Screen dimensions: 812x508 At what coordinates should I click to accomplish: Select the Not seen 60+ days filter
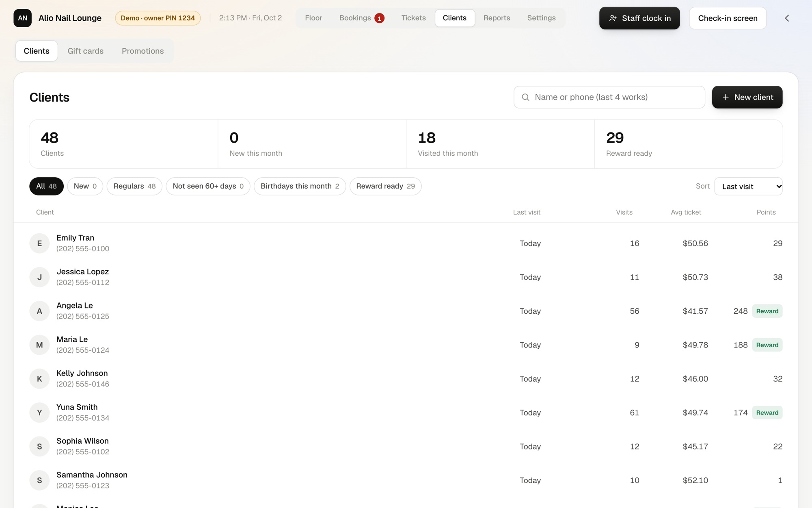tap(208, 186)
